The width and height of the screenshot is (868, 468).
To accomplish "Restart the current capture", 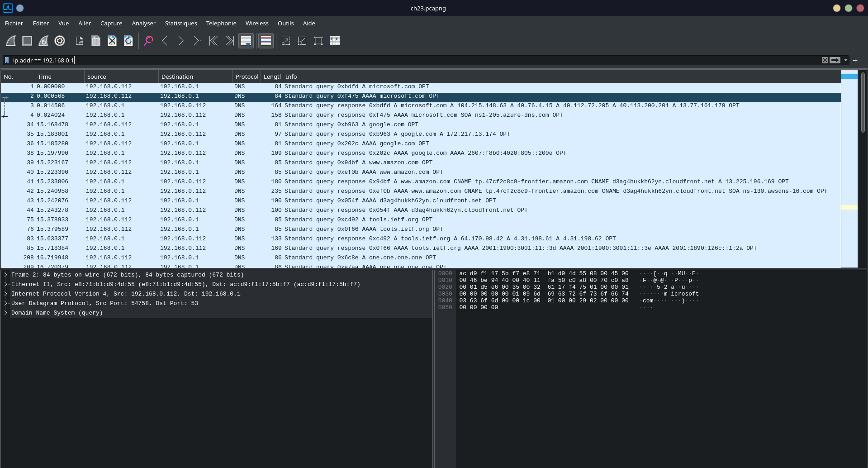I will pos(43,41).
